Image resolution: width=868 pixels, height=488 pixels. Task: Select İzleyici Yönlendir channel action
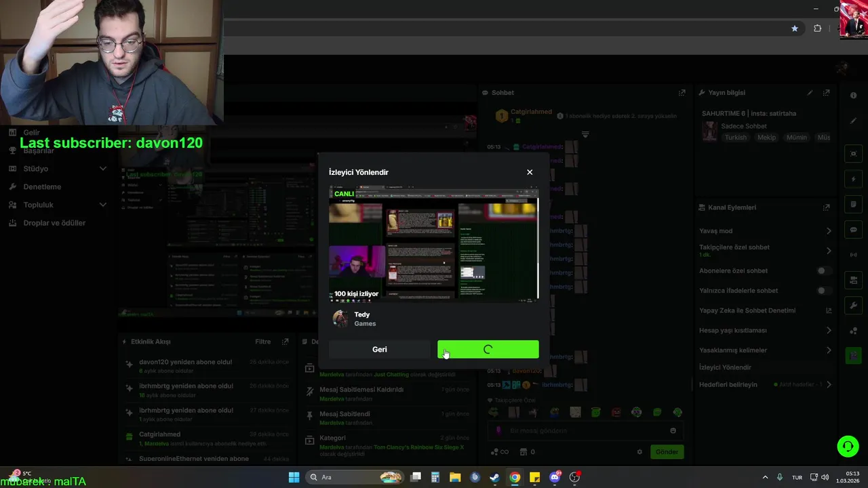click(x=725, y=367)
